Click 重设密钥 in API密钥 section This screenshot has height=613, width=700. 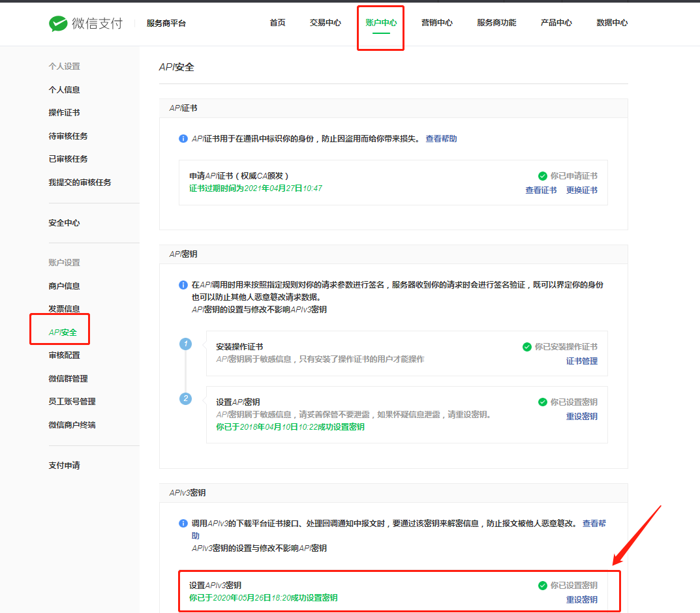coord(582,416)
